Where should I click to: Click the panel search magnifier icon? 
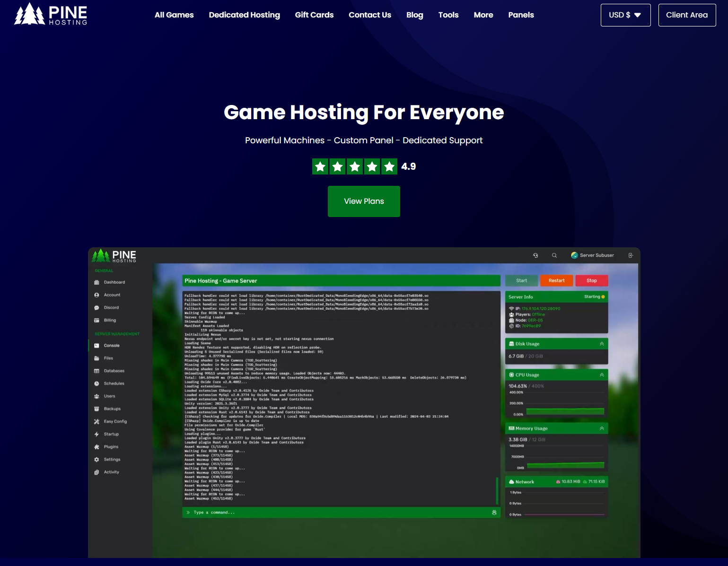click(x=554, y=255)
